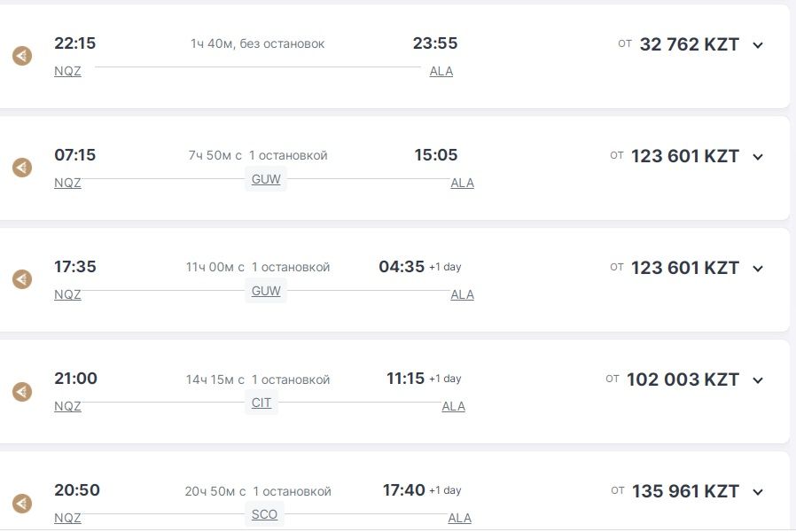The image size is (796, 532).
Task: Click ALA destination code on 21:00 flight
Action: coord(453,406)
